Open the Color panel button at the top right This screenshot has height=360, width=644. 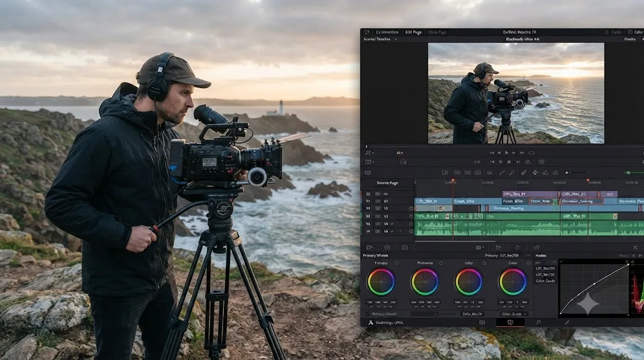tap(636, 32)
